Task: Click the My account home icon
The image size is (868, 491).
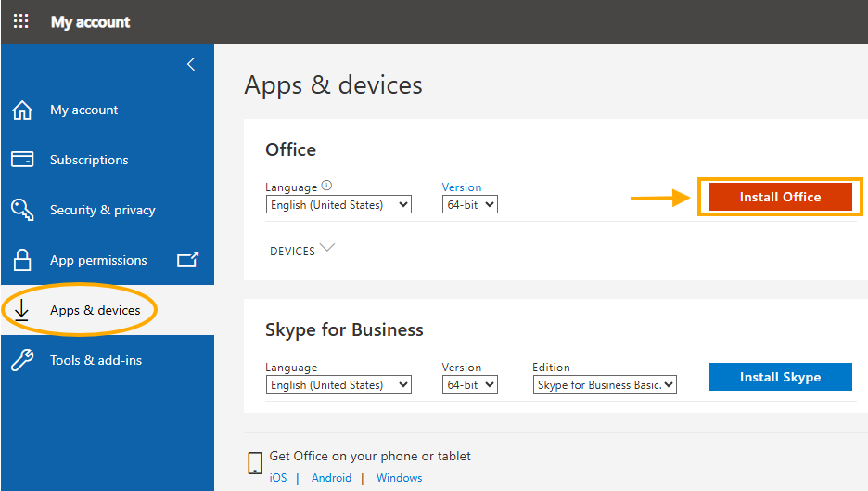Action: [x=22, y=110]
